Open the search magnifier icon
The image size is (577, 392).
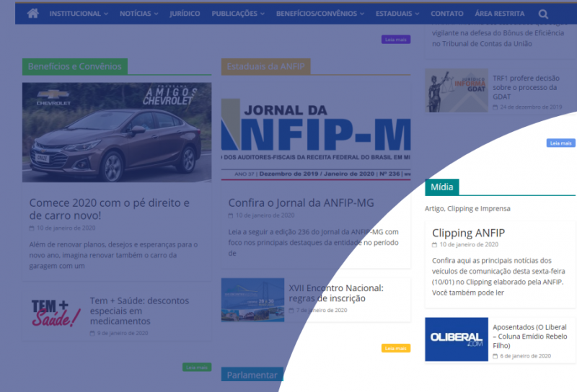point(543,14)
